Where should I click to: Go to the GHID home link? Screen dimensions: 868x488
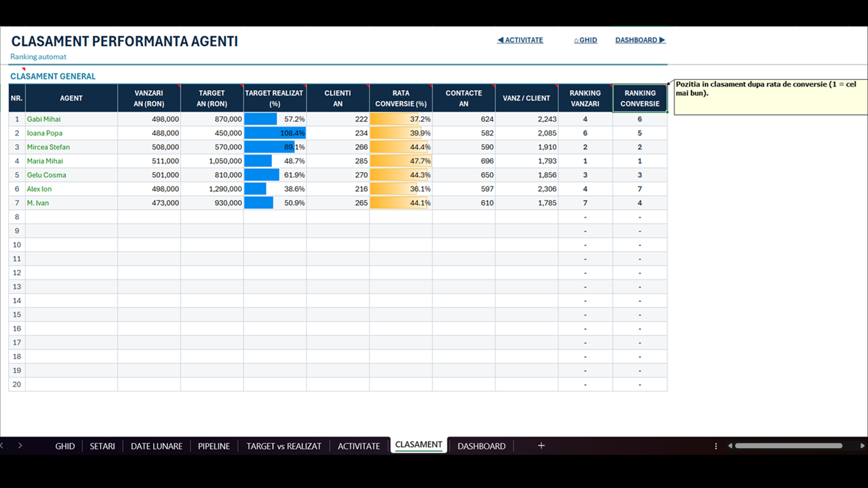[x=586, y=40]
